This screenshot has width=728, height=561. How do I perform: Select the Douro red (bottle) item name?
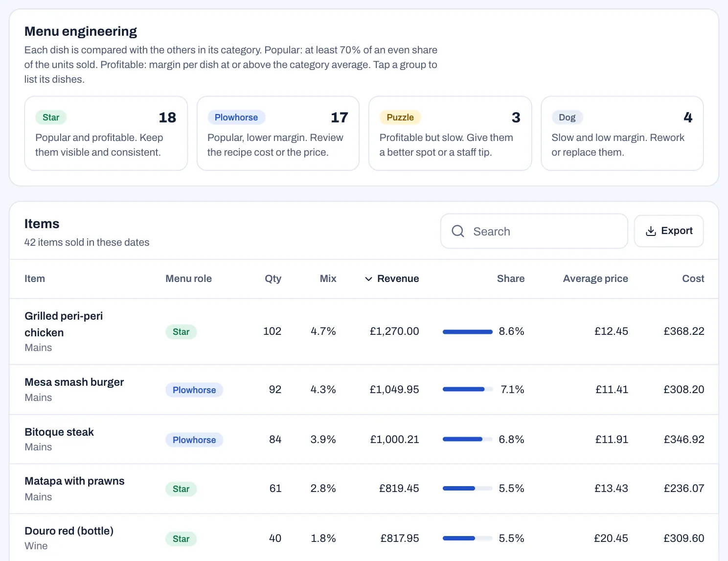(69, 531)
